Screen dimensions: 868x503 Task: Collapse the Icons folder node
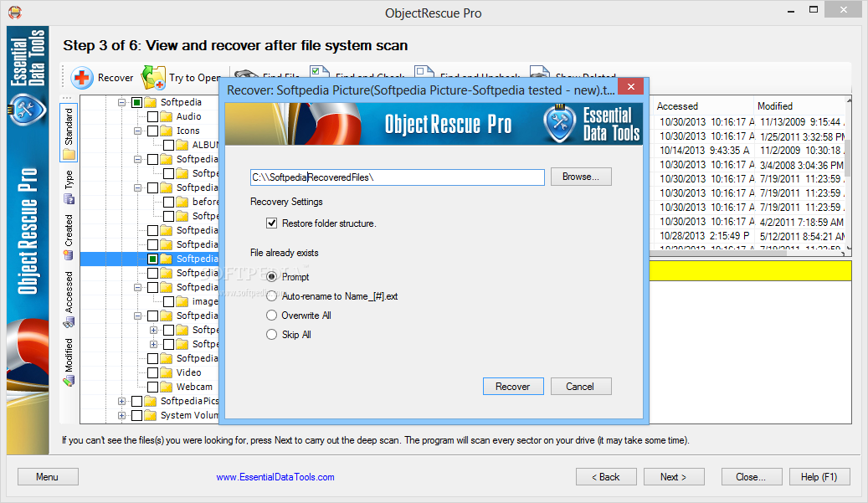click(x=137, y=131)
